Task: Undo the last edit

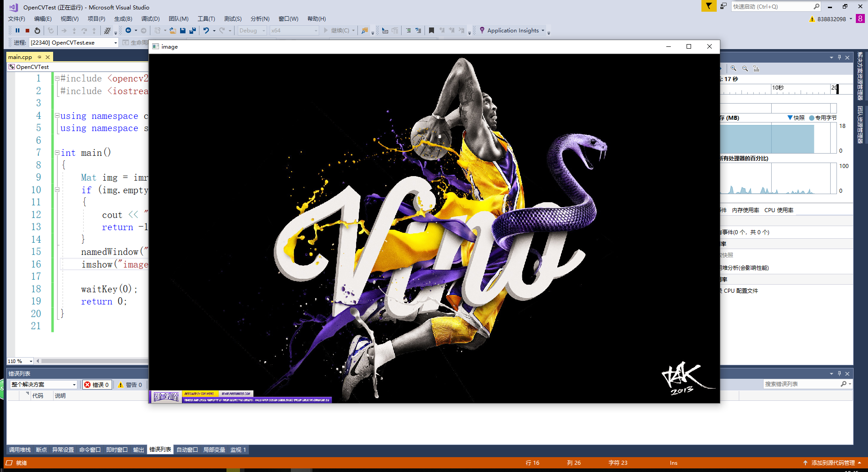Action: [206, 31]
